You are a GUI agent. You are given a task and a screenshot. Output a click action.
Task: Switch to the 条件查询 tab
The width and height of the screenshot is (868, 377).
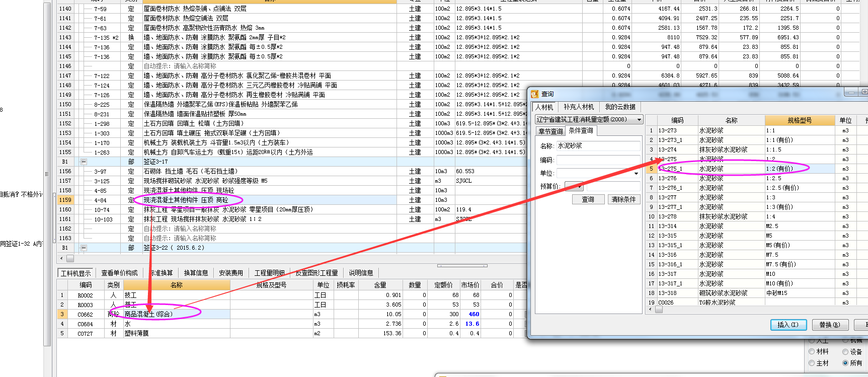click(x=581, y=131)
